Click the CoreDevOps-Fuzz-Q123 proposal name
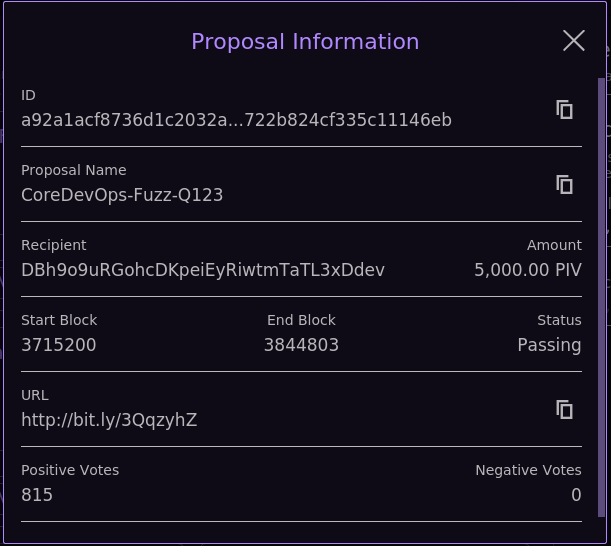This screenshot has width=611, height=546. point(122,195)
